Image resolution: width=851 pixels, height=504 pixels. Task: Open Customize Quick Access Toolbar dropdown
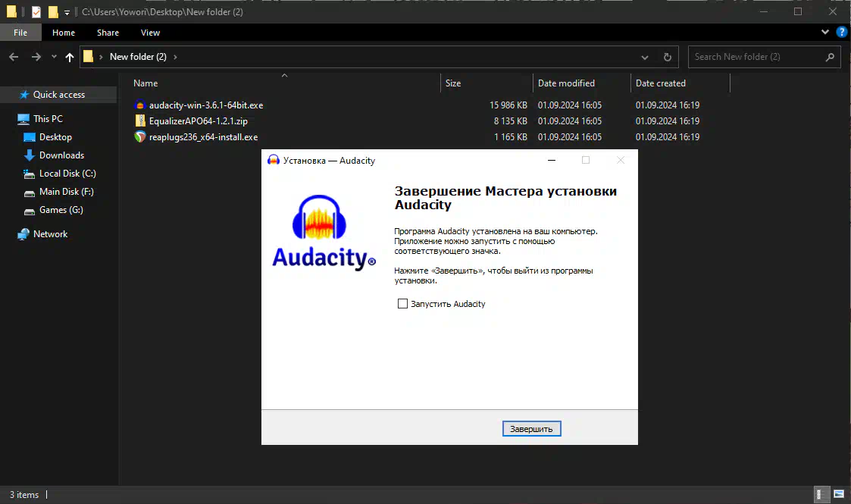pos(67,12)
